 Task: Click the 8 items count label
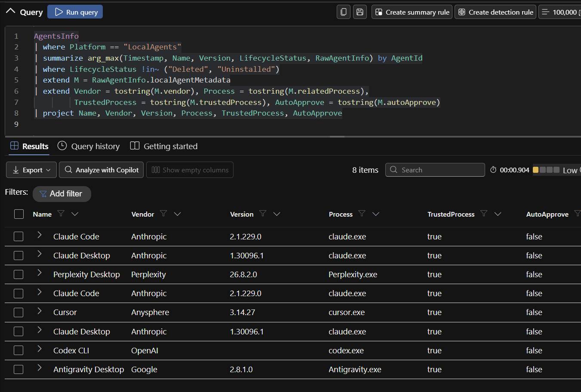[x=365, y=170]
